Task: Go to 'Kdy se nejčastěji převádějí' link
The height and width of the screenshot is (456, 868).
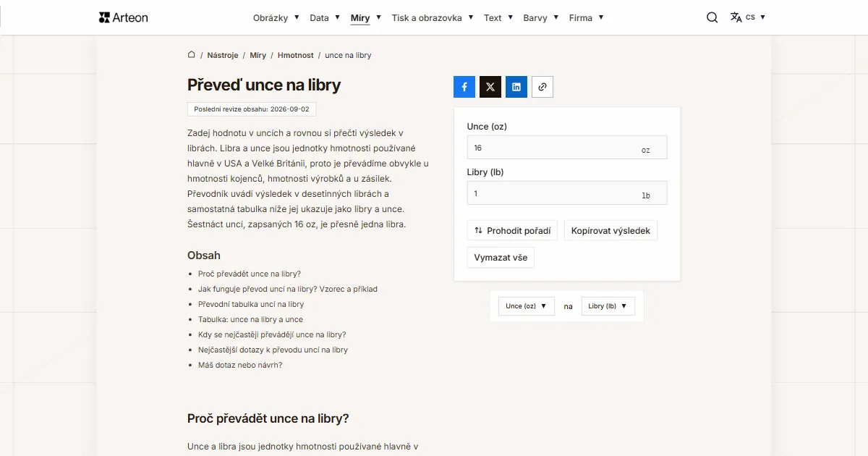Action: 272,335
